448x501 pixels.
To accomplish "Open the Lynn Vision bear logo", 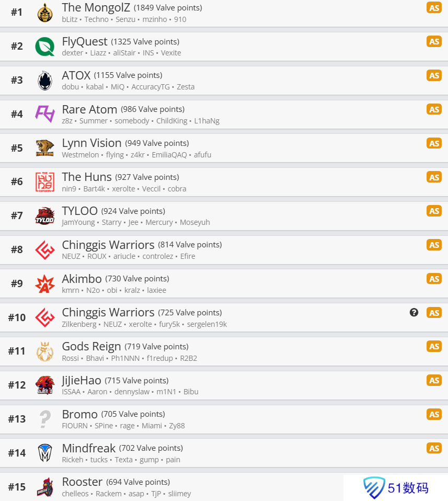I will coord(45,148).
